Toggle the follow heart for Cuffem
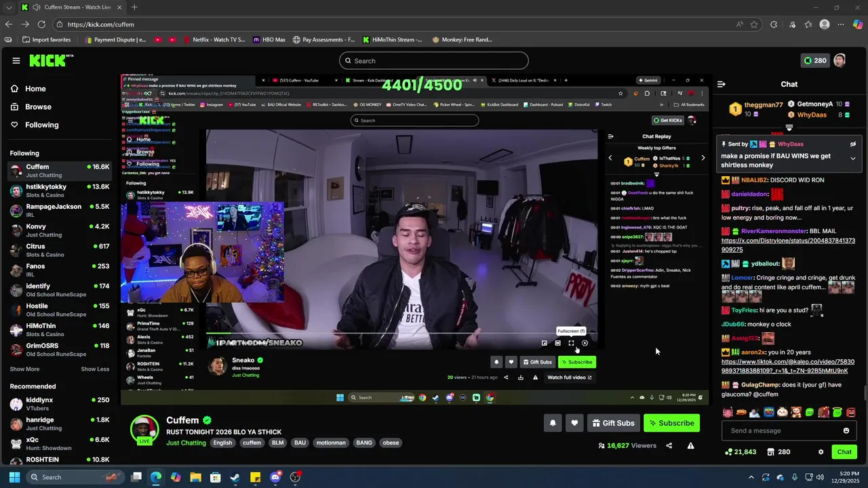868x488 pixels. click(574, 423)
